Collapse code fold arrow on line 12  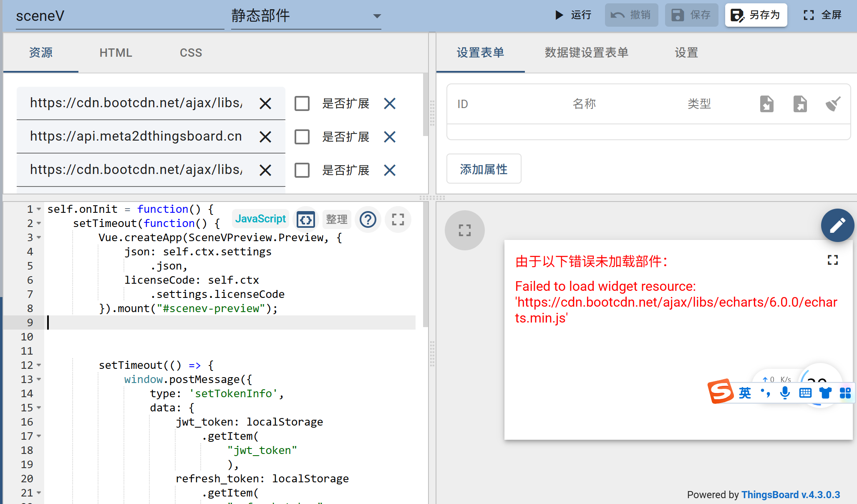[39, 365]
